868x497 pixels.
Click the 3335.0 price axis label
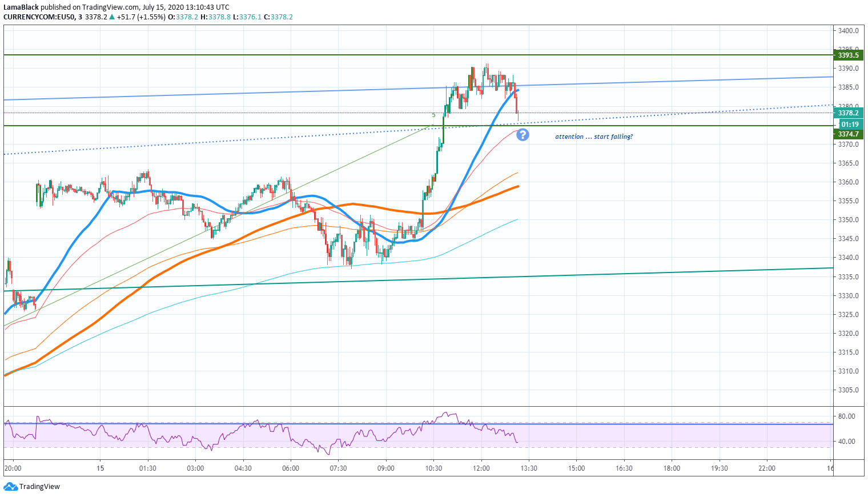coord(849,277)
